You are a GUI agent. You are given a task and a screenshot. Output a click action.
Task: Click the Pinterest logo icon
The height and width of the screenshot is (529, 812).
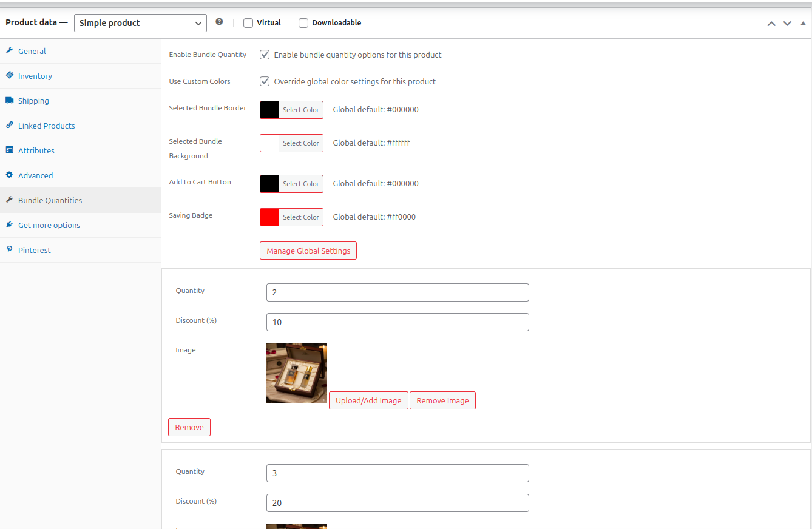point(9,250)
